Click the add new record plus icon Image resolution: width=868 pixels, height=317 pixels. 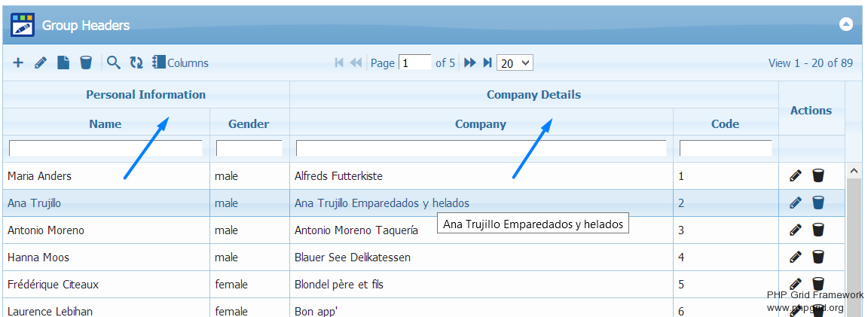coord(18,63)
